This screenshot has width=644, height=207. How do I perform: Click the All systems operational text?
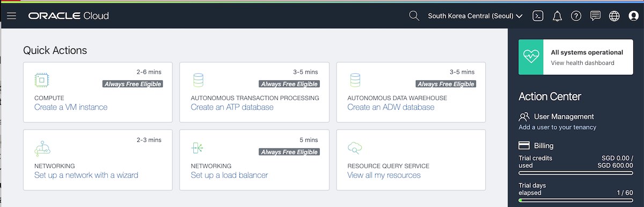pos(587,53)
